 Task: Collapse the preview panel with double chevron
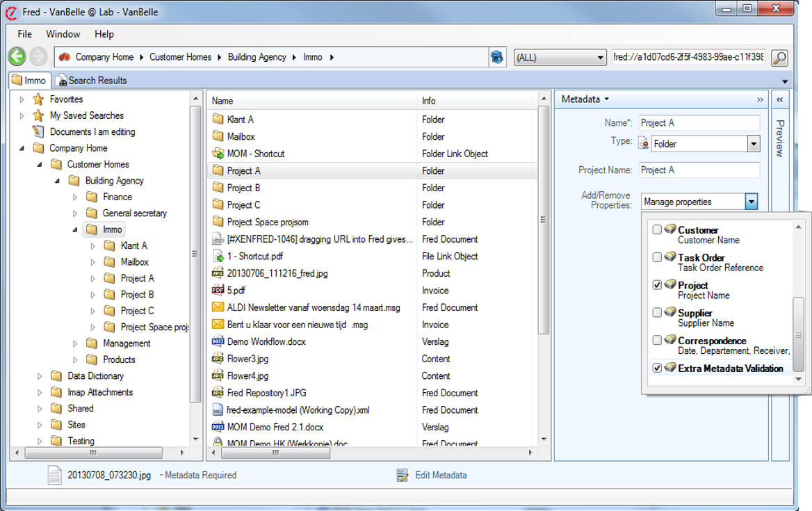tap(780, 99)
